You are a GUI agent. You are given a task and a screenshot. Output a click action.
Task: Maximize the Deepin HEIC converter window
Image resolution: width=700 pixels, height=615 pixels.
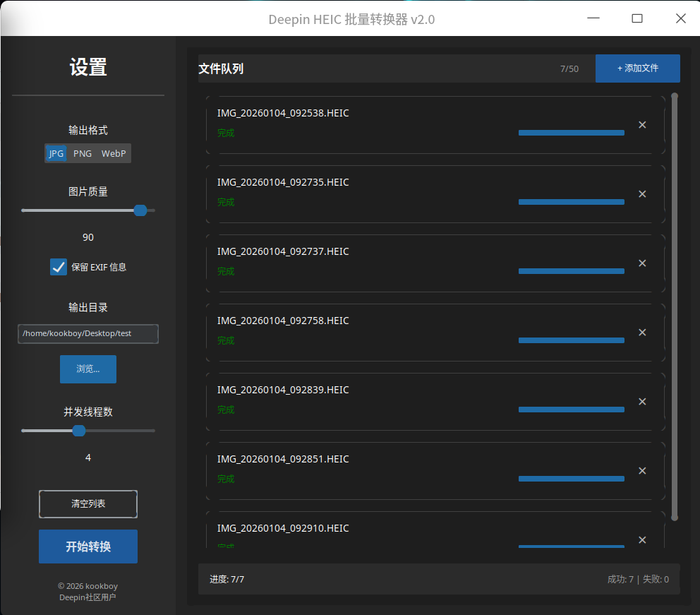pyautogui.click(x=637, y=18)
